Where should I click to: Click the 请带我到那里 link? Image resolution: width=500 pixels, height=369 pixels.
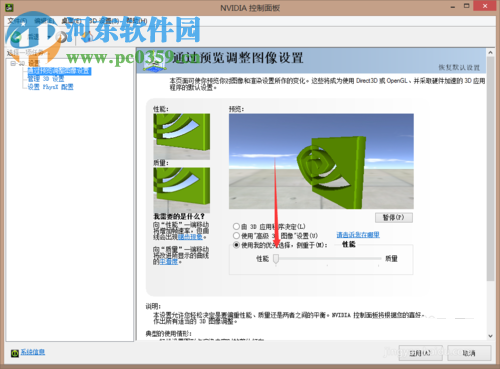[358, 235]
